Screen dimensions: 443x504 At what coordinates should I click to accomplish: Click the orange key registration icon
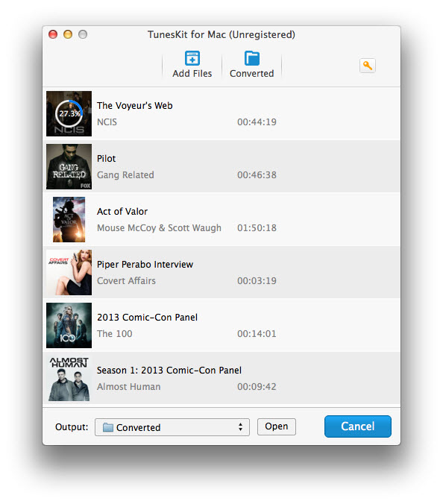368,66
